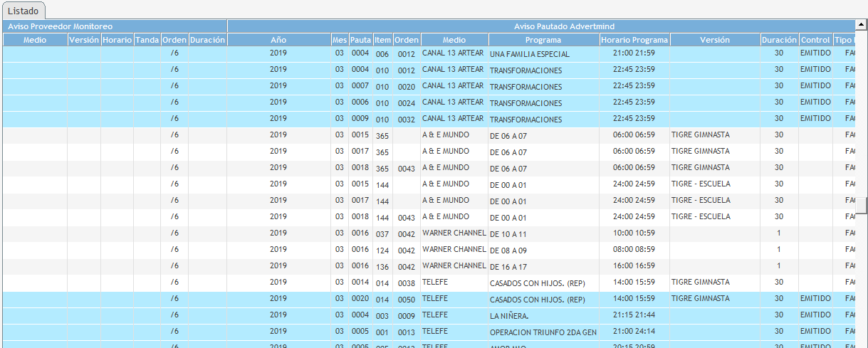Click the scroll up arrow of the grid
The image size is (868, 348).
point(862,25)
